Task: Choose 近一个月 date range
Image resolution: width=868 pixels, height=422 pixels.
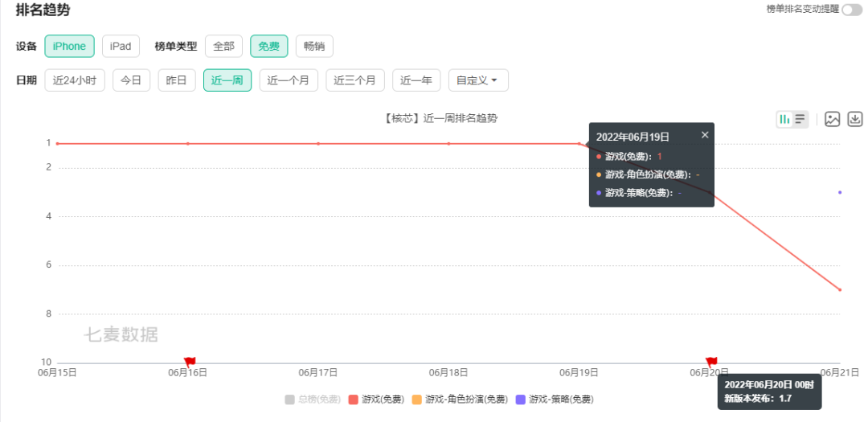Action: pos(289,80)
